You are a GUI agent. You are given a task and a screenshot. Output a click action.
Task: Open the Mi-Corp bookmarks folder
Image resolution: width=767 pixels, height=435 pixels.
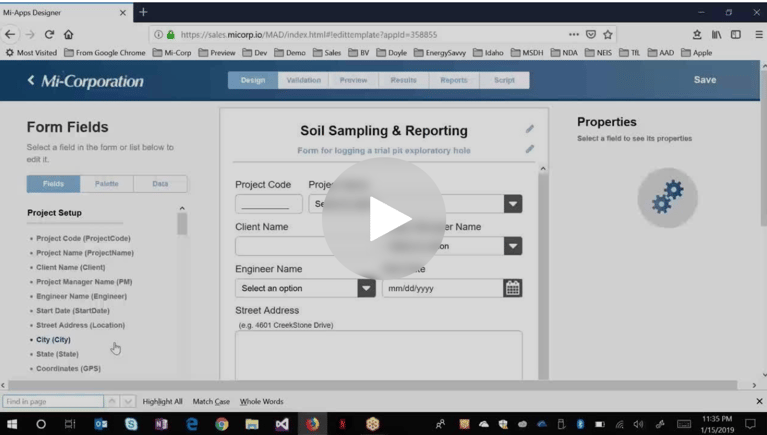click(x=172, y=53)
